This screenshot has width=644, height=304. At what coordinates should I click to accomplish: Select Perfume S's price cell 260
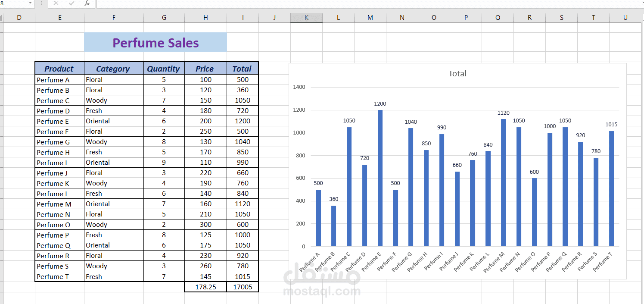tap(205, 266)
